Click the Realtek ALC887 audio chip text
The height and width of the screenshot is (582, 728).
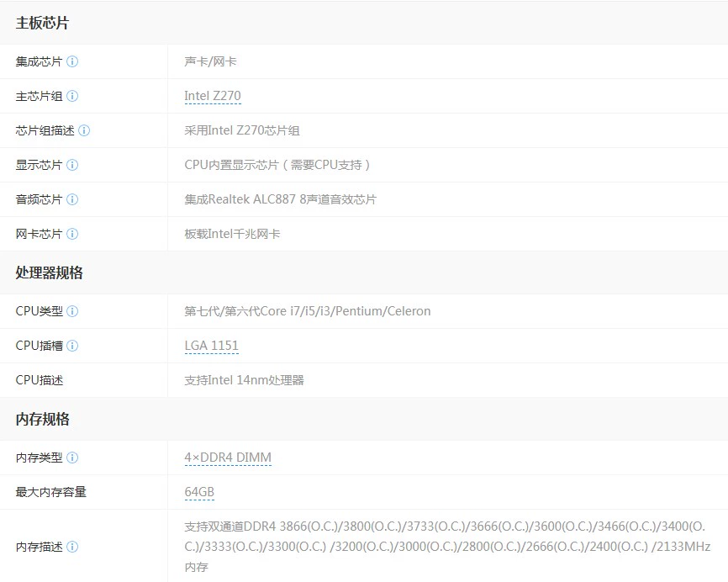(280, 199)
